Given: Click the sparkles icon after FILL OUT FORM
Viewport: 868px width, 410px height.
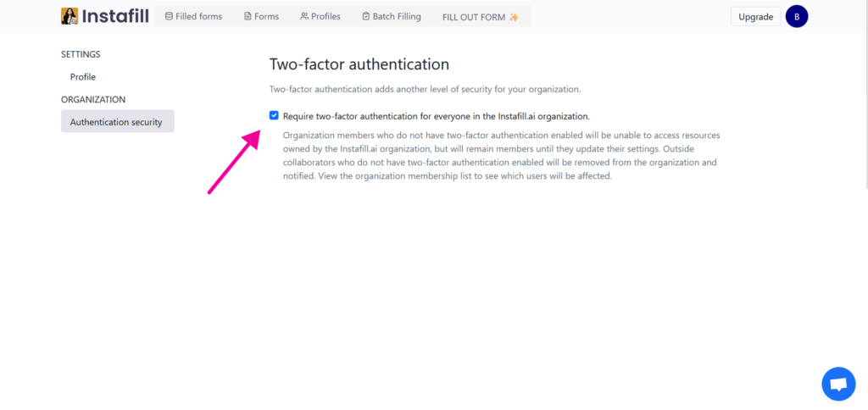Looking at the screenshot, I should pos(515,17).
